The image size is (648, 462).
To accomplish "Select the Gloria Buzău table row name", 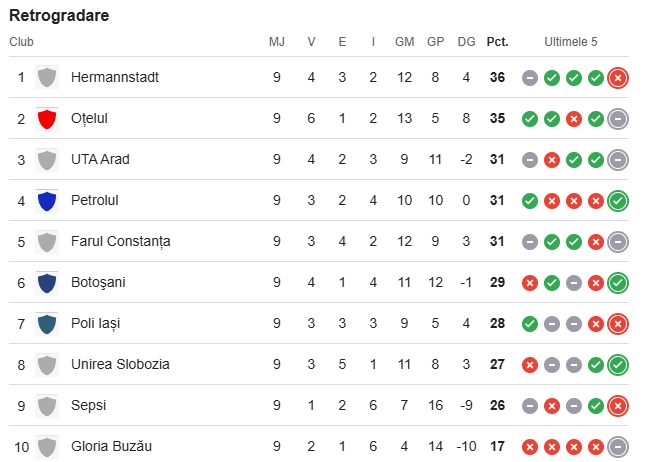I will coord(111,447).
